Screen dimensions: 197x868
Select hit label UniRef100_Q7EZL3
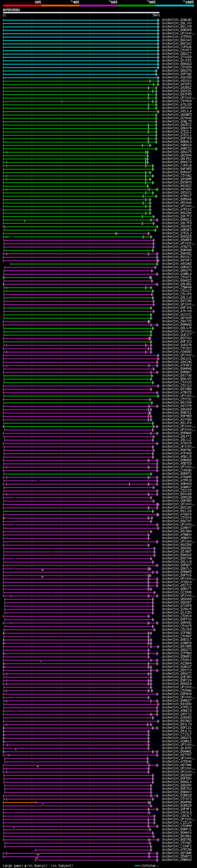coord(177,233)
